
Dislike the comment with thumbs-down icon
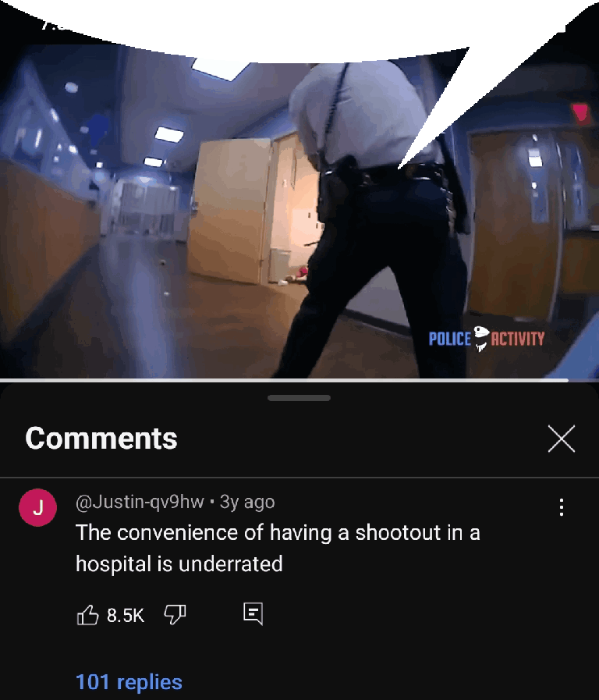[x=175, y=615]
